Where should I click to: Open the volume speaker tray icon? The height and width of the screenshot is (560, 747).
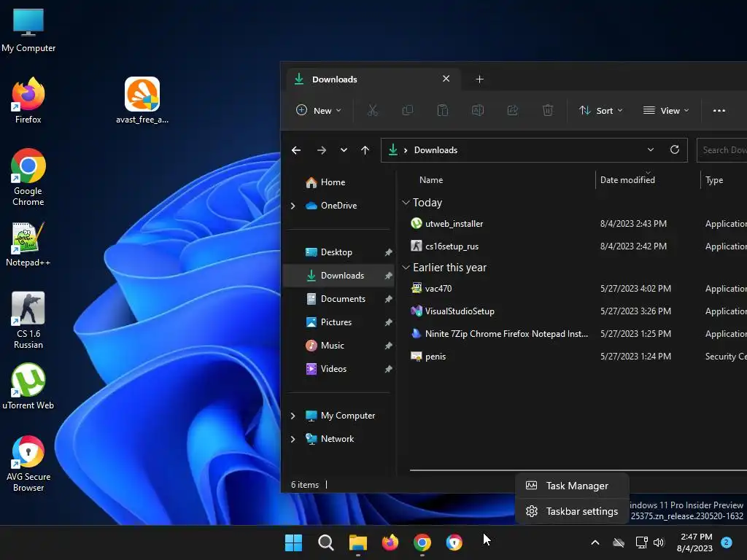[x=659, y=542]
